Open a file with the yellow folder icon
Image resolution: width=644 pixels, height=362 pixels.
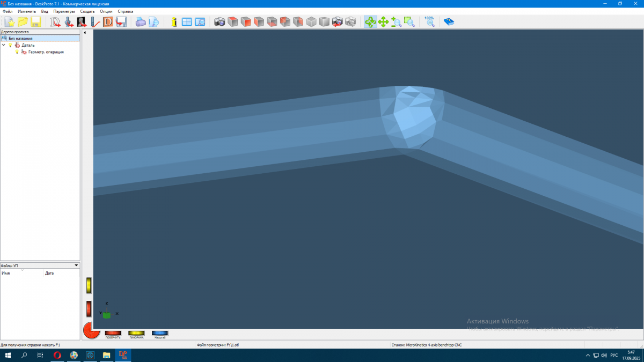coord(23,22)
